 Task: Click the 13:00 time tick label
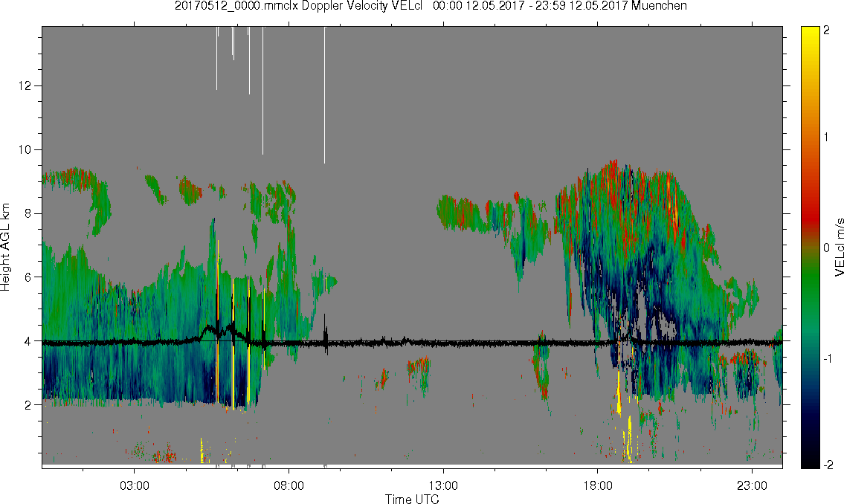(x=443, y=485)
